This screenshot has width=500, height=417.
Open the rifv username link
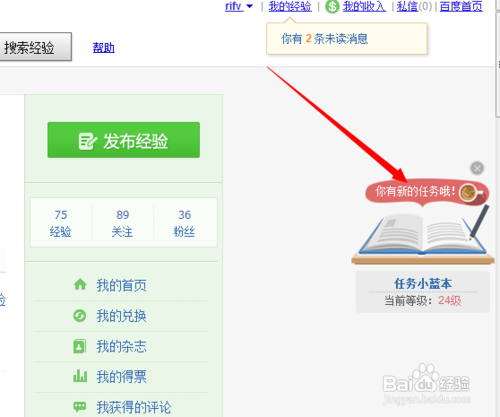(x=233, y=6)
